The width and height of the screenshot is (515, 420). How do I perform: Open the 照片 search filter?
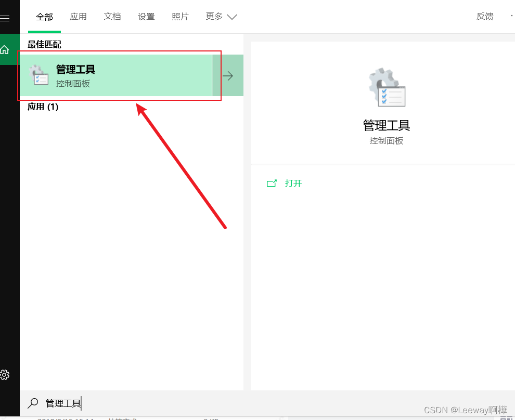coord(180,17)
